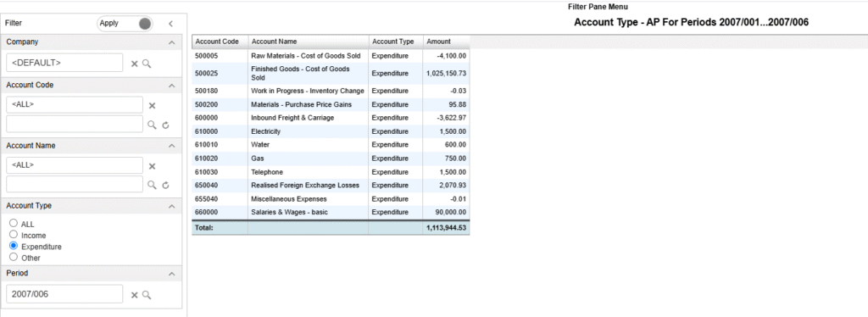Select Work in Progress - Inventory Change
This screenshot has width=868, height=317.
point(308,91)
